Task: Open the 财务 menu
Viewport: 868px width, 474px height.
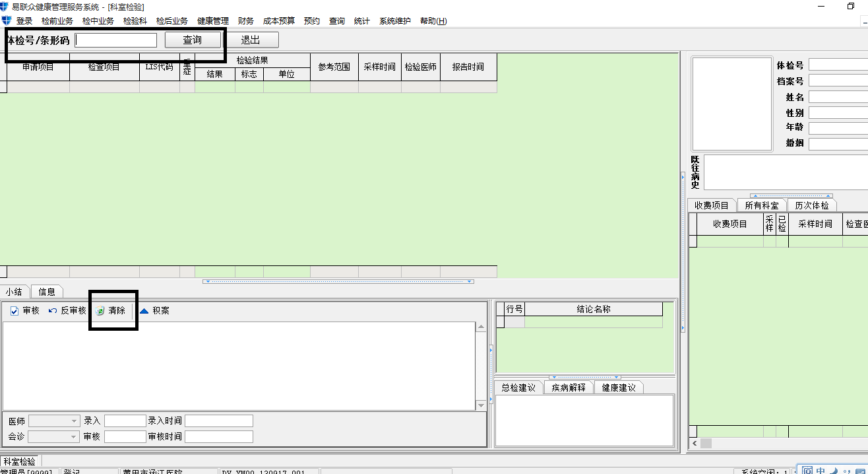Action: 246,21
